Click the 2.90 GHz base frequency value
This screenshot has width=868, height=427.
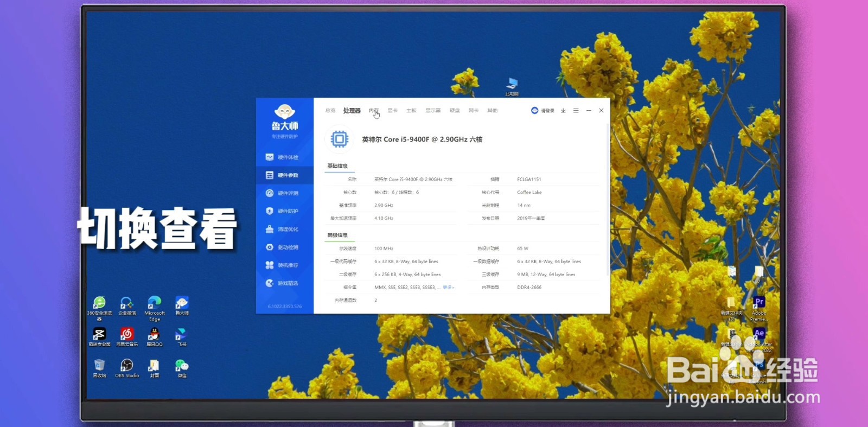tap(384, 206)
